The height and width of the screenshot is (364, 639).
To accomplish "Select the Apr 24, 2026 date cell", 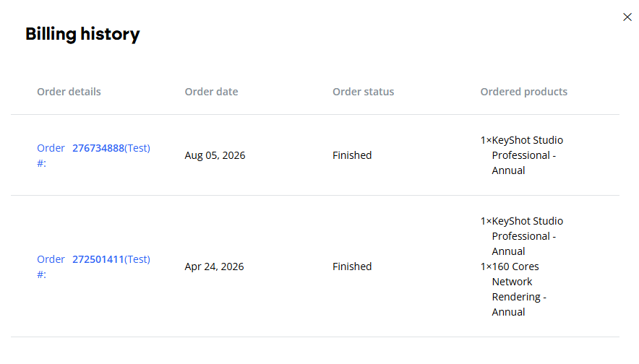I will pos(214,266).
